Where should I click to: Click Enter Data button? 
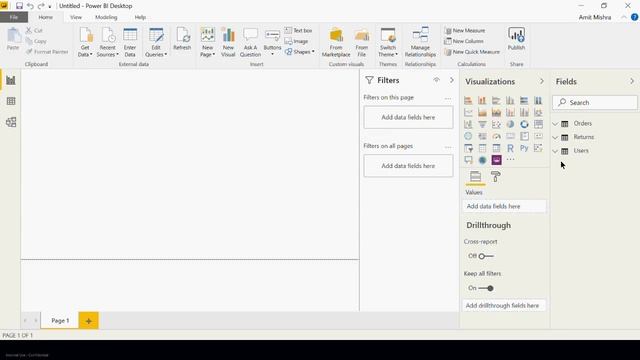(x=130, y=42)
